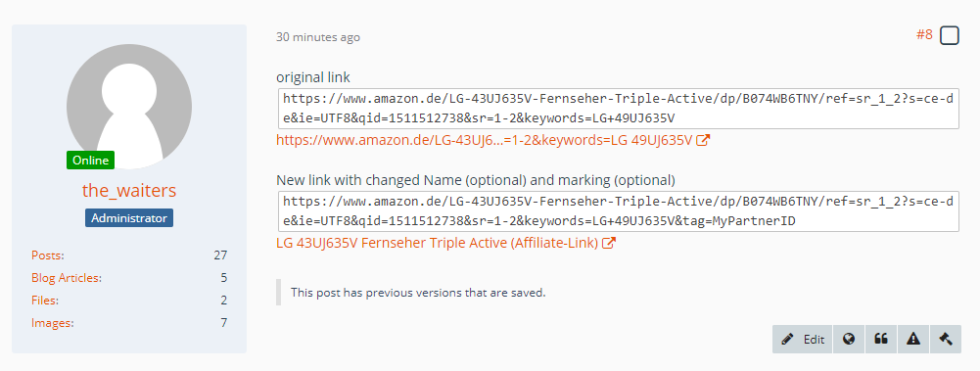Click the 30 minutes ago timestamp
This screenshot has height=371, width=980.
(x=318, y=37)
